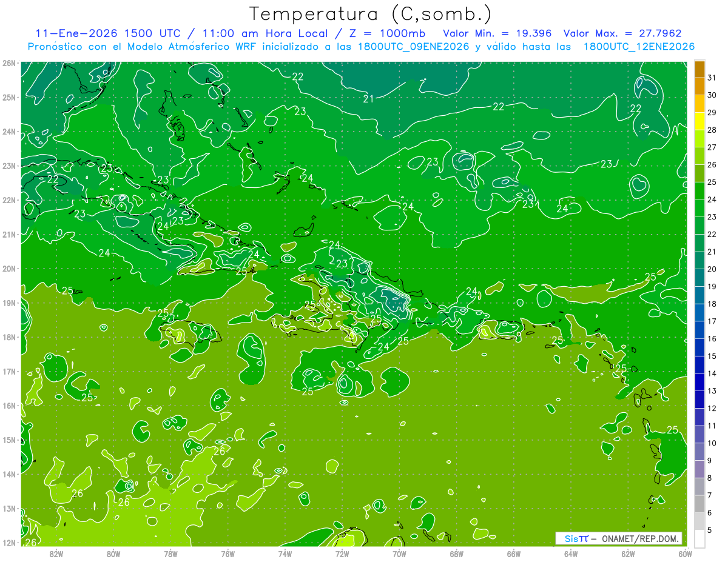Viewport: 728px width, 562px height.
Task: Select the longitude label "72W"
Action: 342,554
